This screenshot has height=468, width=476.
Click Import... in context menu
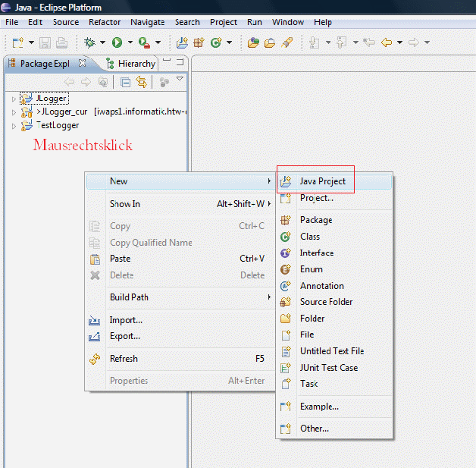tap(181, 320)
